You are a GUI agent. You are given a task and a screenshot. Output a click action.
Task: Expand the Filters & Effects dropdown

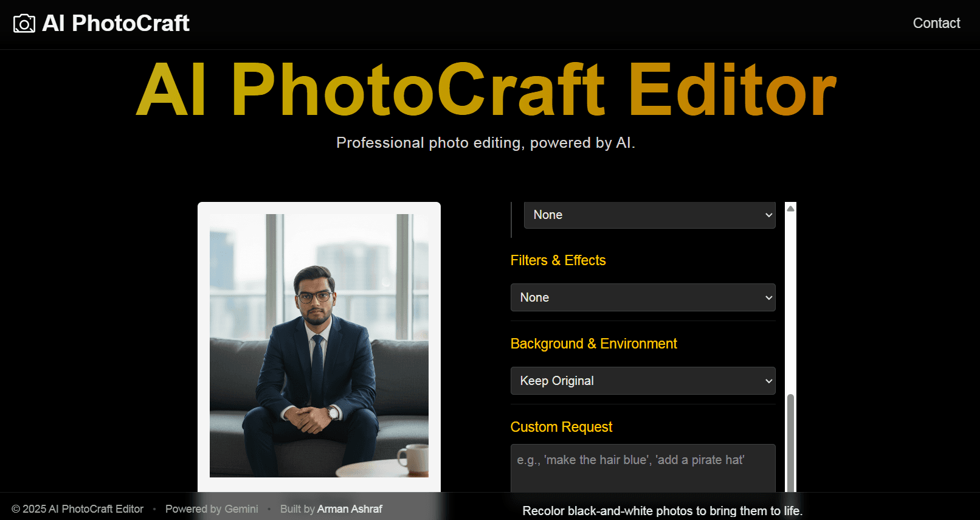pos(643,297)
